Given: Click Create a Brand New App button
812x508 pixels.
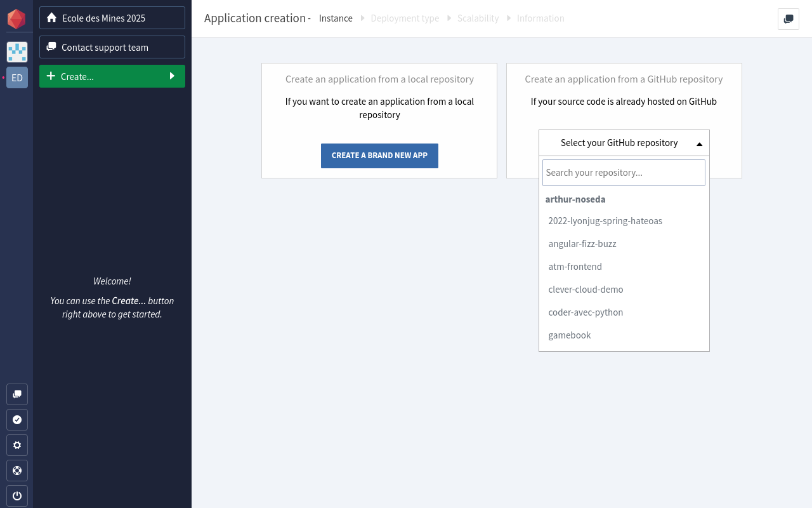Looking at the screenshot, I should pos(379,156).
